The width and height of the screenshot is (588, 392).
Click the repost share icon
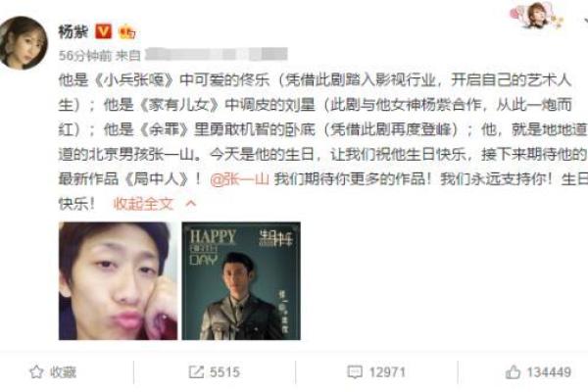coord(196,372)
